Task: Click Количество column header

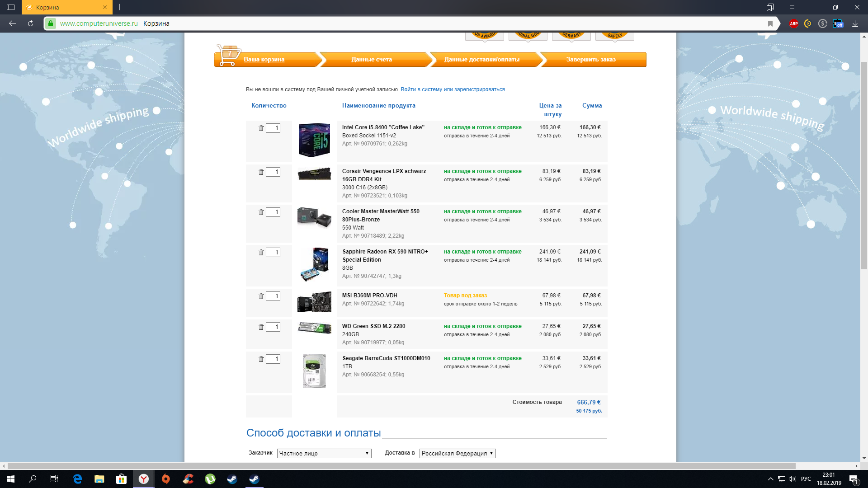Action: point(269,106)
